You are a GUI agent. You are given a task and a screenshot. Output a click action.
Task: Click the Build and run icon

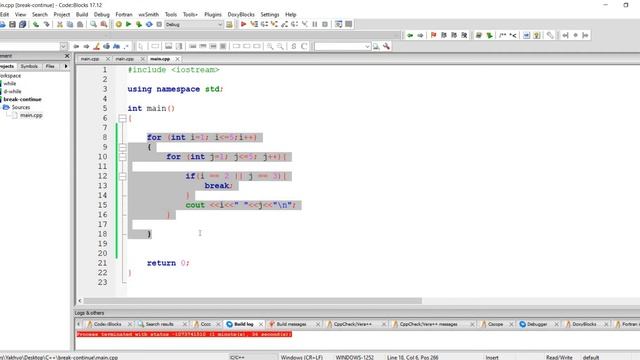pyautogui.click(x=139, y=24)
